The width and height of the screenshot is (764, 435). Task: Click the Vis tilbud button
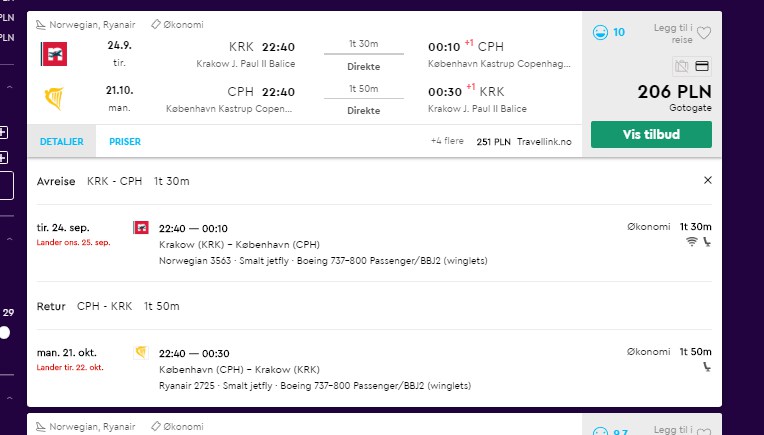[x=651, y=134]
